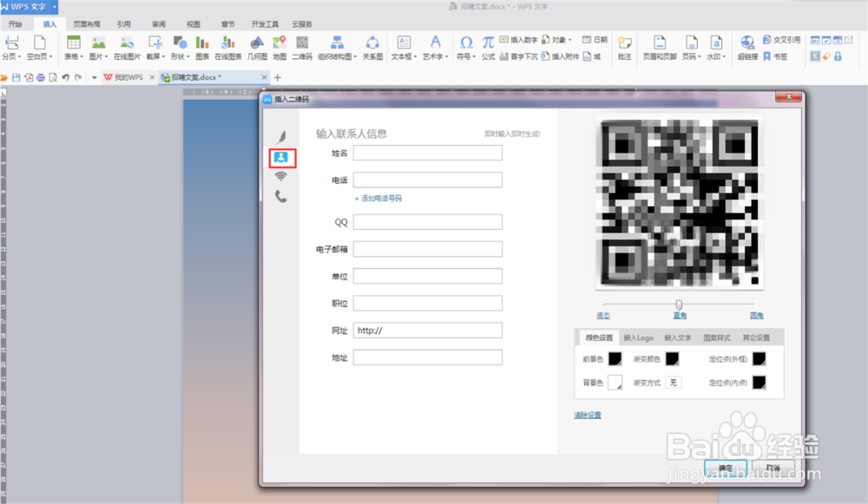Open the 引用 ribbon tab
This screenshot has width=868, height=504.
[123, 24]
